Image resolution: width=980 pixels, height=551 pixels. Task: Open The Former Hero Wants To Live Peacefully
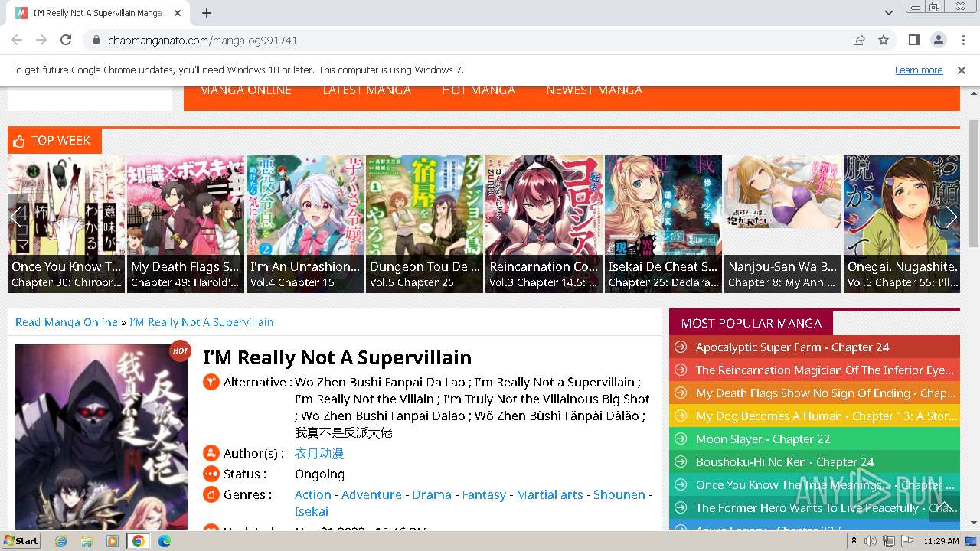pyautogui.click(x=826, y=508)
